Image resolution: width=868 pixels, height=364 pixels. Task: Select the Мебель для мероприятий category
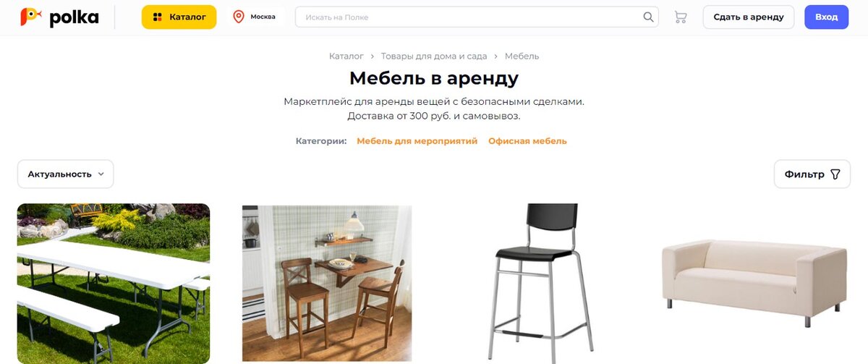coord(417,141)
